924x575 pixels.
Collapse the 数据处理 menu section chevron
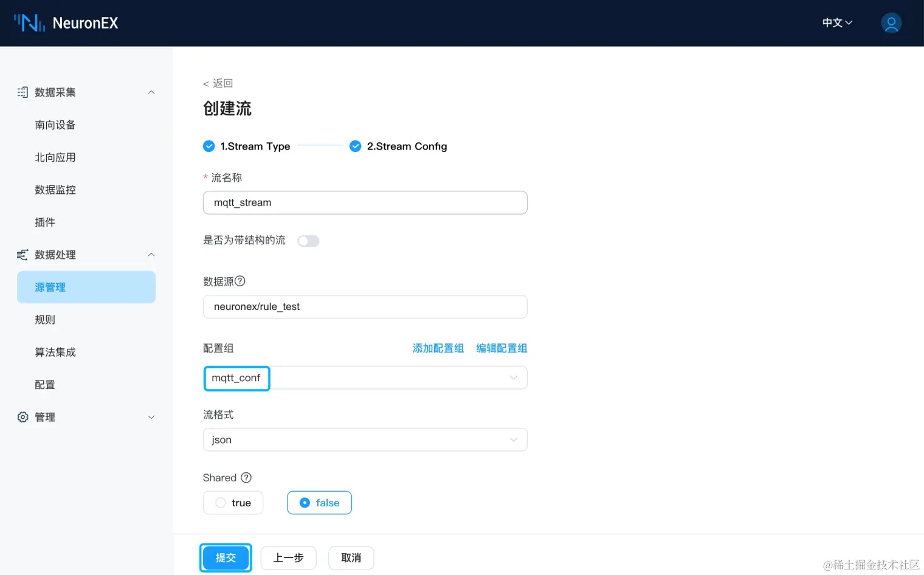click(x=151, y=255)
